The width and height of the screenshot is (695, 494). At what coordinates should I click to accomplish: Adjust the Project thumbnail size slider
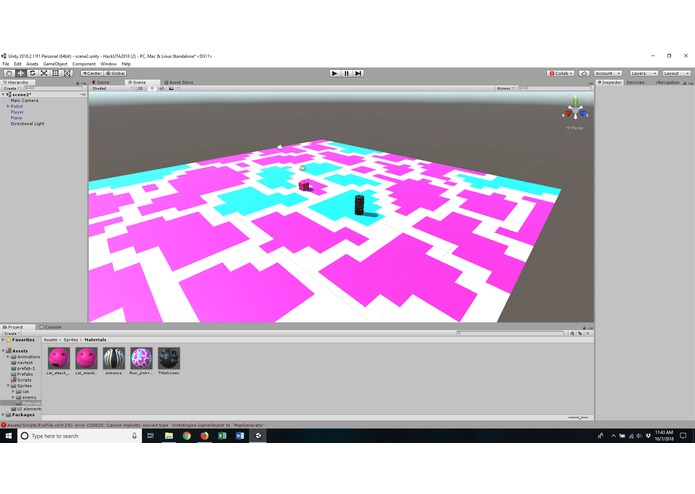click(x=578, y=417)
